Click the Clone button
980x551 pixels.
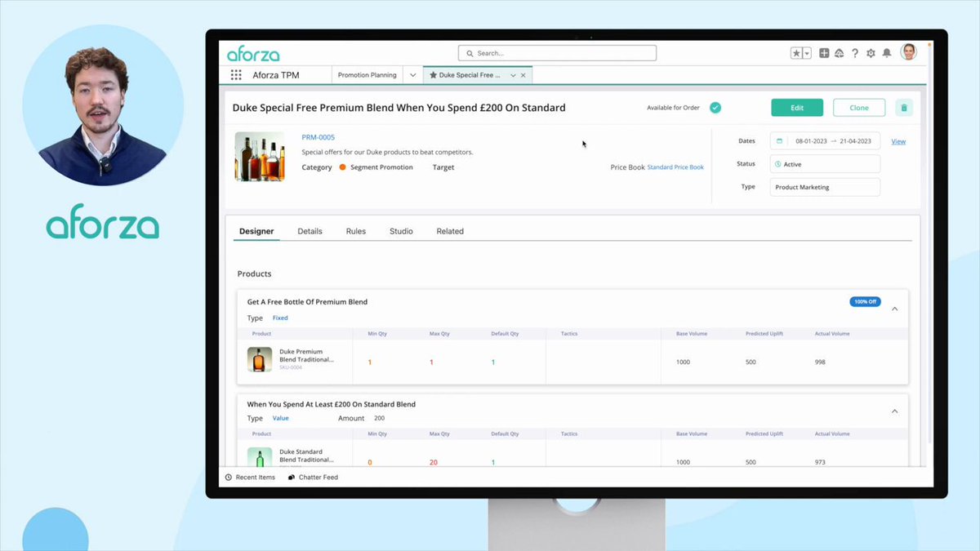click(859, 108)
